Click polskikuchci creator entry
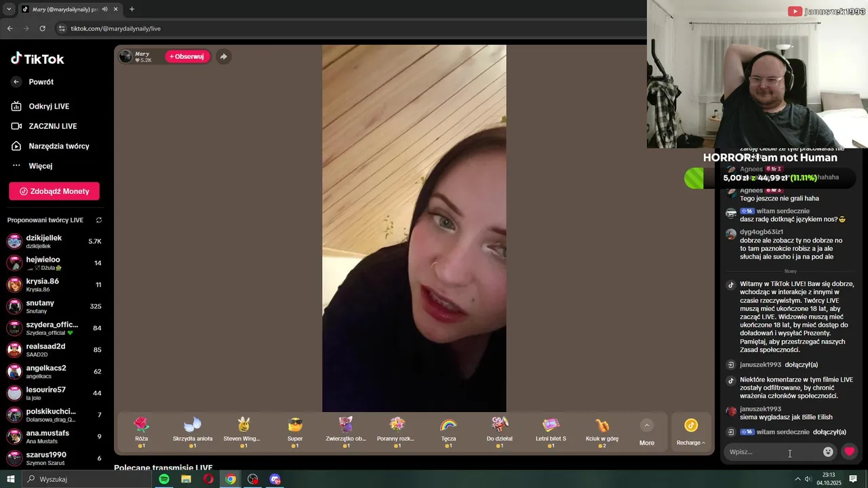This screenshot has width=868, height=488. 54,415
